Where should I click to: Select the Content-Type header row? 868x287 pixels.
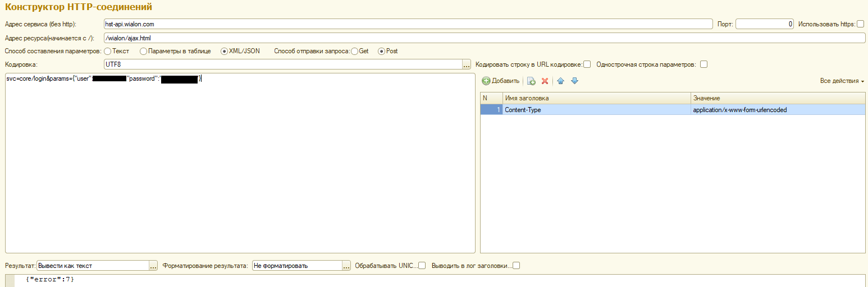[x=596, y=110]
